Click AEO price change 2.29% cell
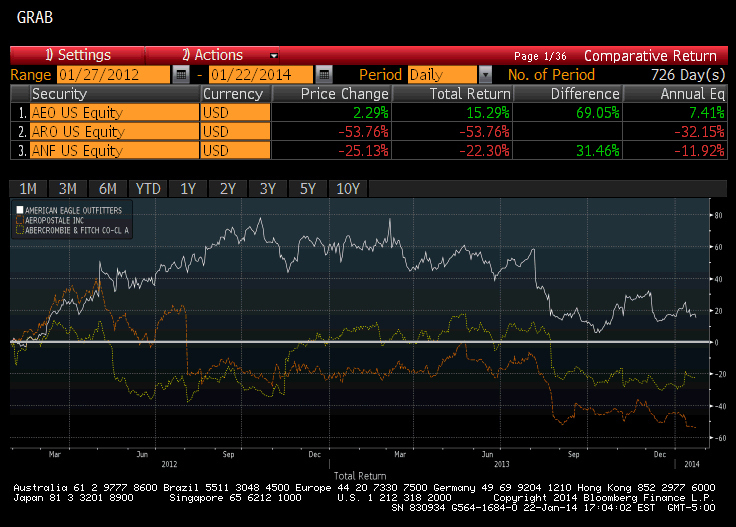This screenshot has height=527, width=736. tap(331, 113)
